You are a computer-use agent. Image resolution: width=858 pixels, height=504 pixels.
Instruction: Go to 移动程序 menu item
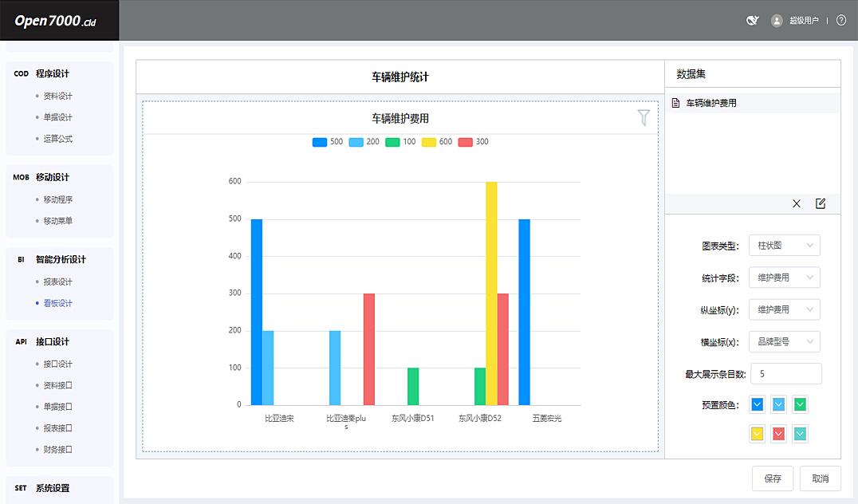58,199
